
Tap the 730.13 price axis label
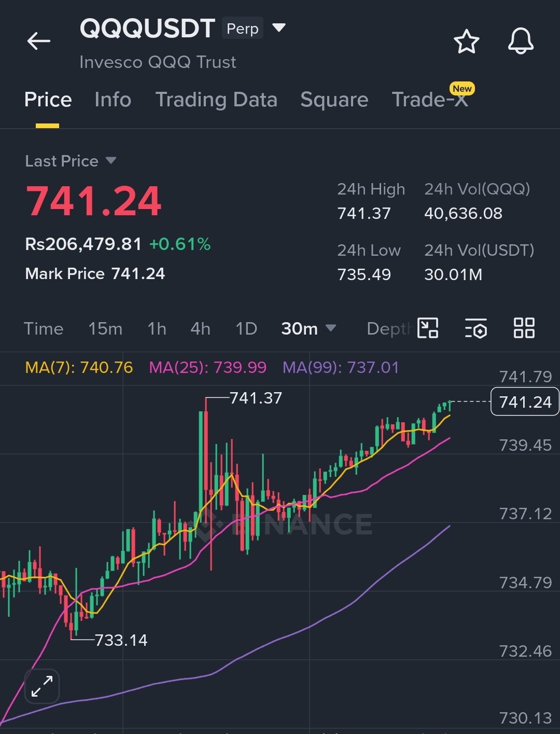[x=525, y=718]
